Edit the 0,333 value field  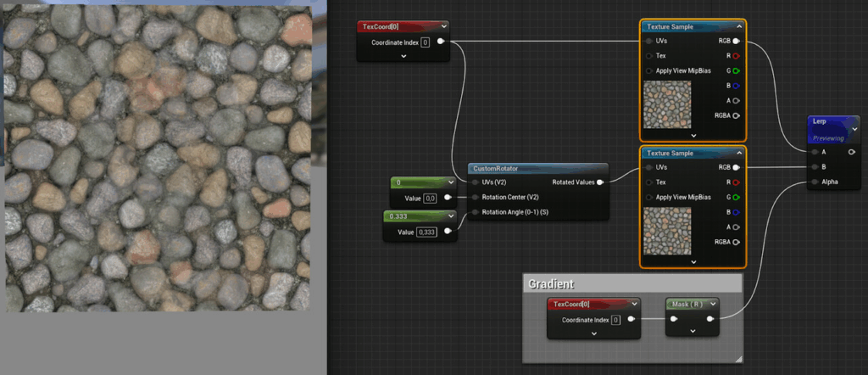(426, 232)
